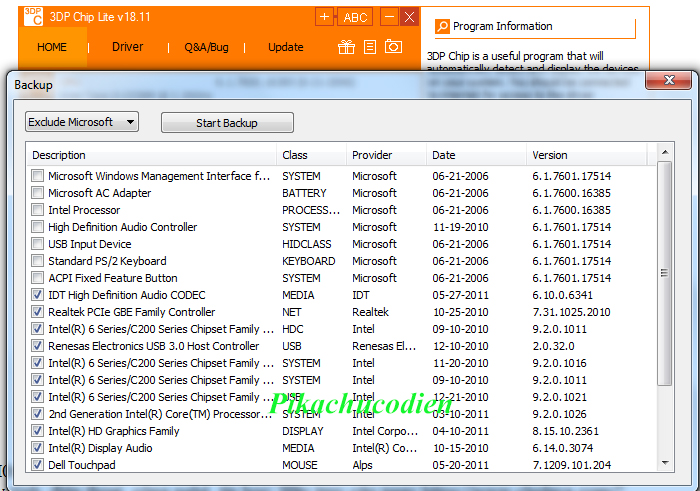Screen dimensions: 700x491
Task: Uncheck Renesas Electronics USB 3.0 Host Controller
Action: tap(38, 346)
